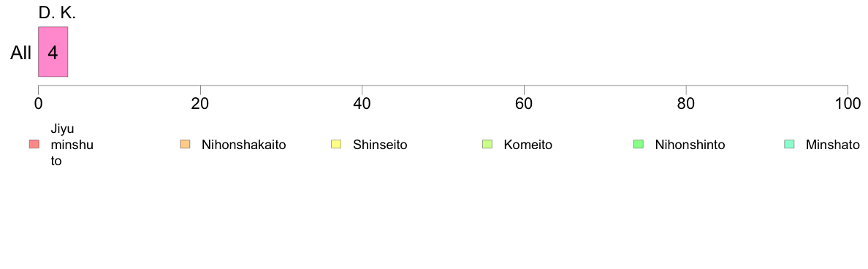
Task: Click the 60 axis tick label
Action: [x=524, y=103]
